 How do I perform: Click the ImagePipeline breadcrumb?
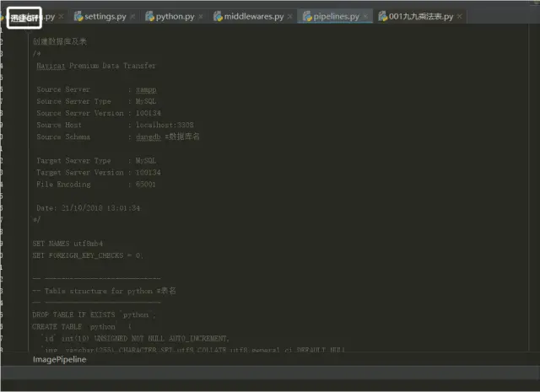tap(60, 359)
